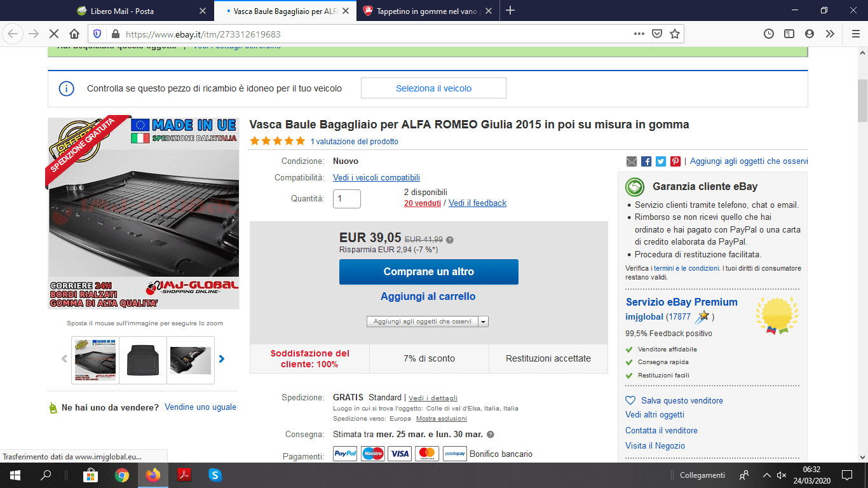Open Vedi il feedback link
The width and height of the screenshot is (868, 488).
(x=477, y=203)
